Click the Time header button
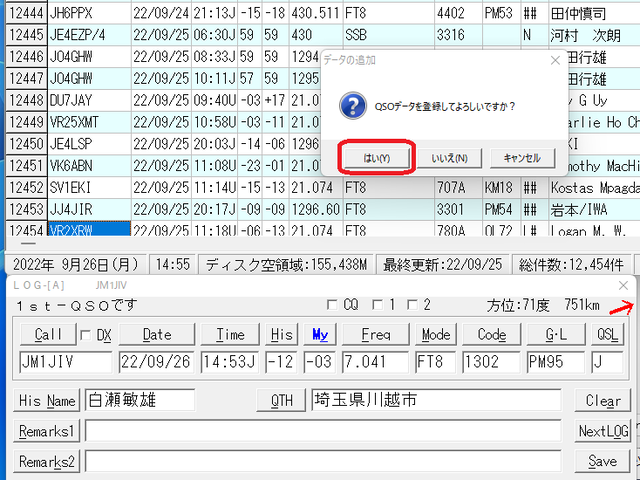 [230, 335]
